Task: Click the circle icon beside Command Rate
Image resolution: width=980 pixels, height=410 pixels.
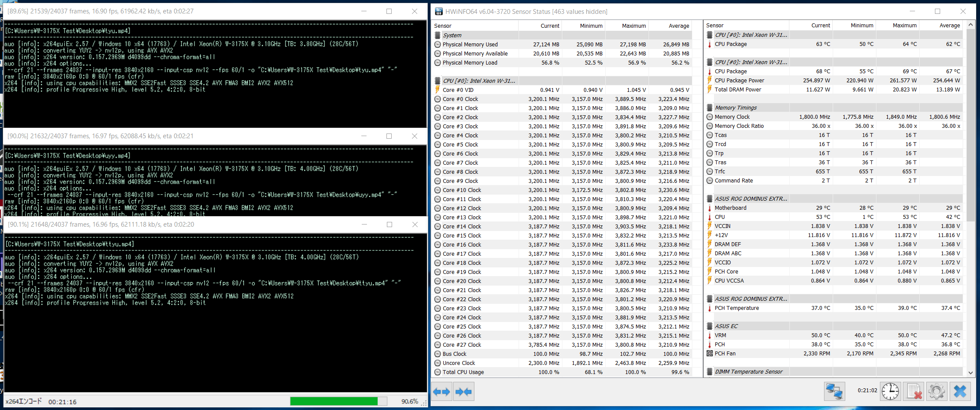Action: tap(710, 180)
